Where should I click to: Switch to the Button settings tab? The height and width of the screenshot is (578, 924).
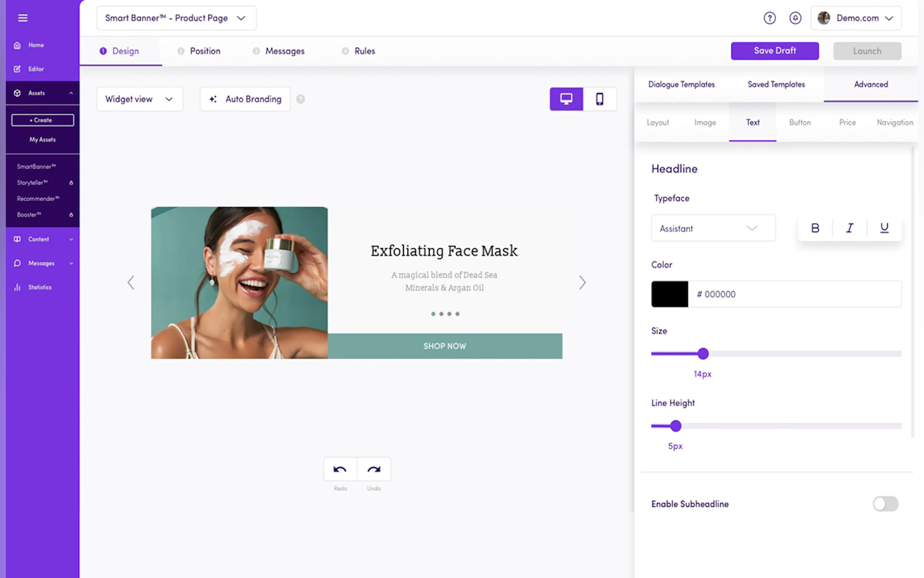click(800, 122)
